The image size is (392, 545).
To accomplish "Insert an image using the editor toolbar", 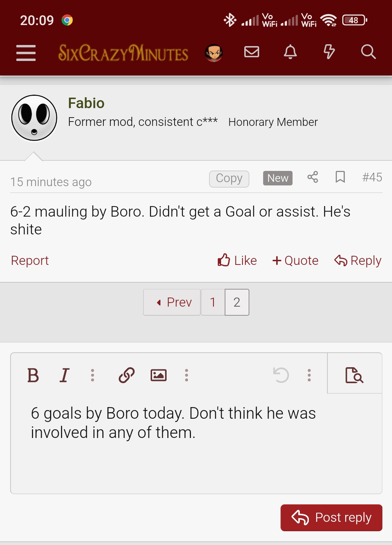I will [159, 375].
